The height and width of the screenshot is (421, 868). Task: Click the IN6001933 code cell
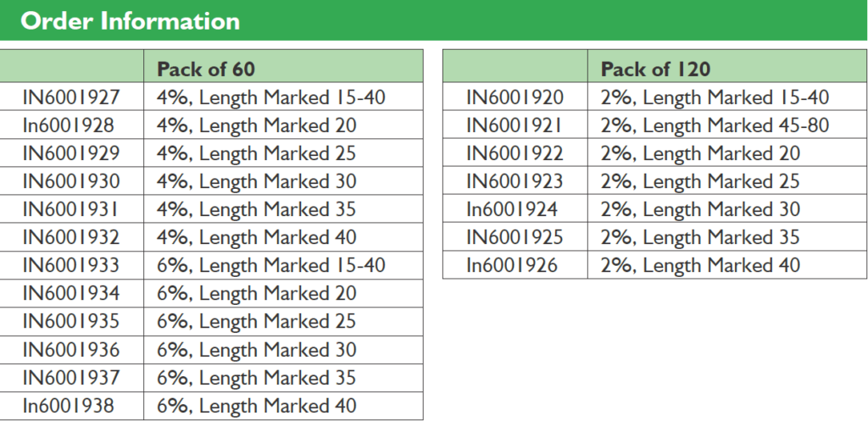point(71,265)
